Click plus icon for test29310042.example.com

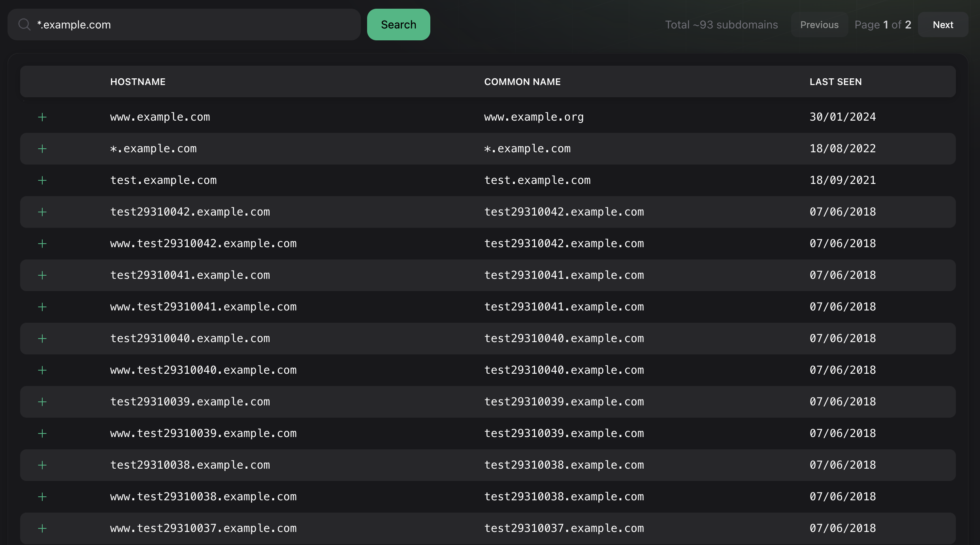point(42,212)
